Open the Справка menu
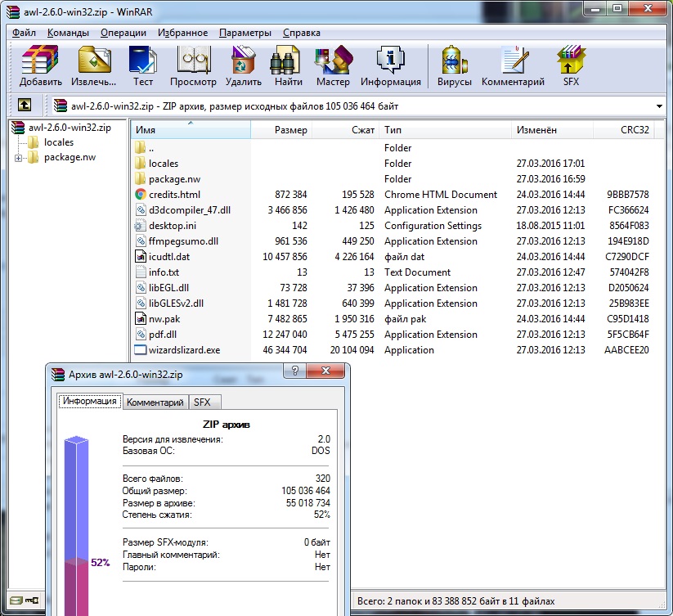673x616 pixels. (x=301, y=33)
